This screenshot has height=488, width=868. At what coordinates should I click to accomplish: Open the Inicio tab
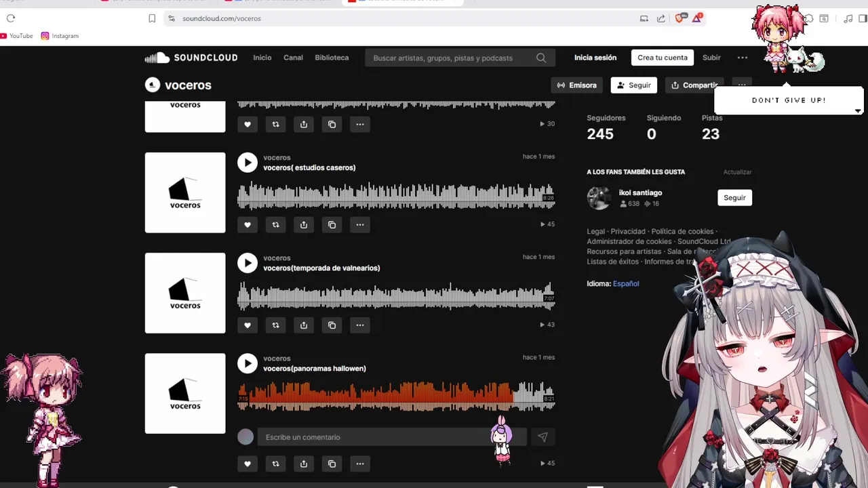pyautogui.click(x=262, y=58)
